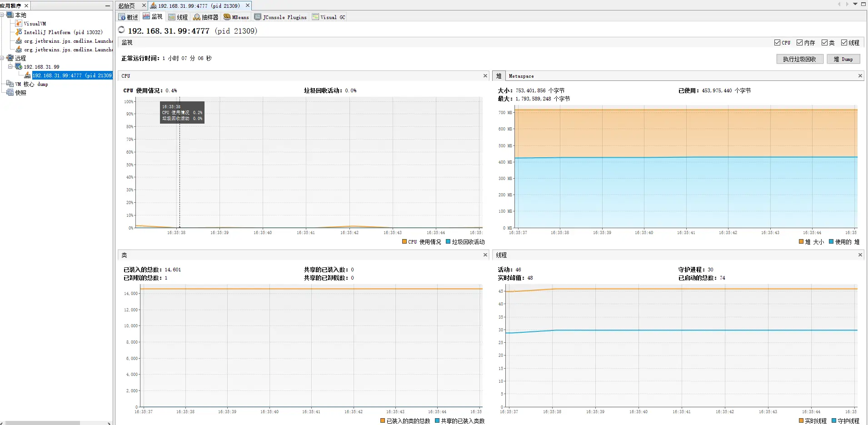Click the 使用的 堆 blue legend swatch

click(831, 242)
